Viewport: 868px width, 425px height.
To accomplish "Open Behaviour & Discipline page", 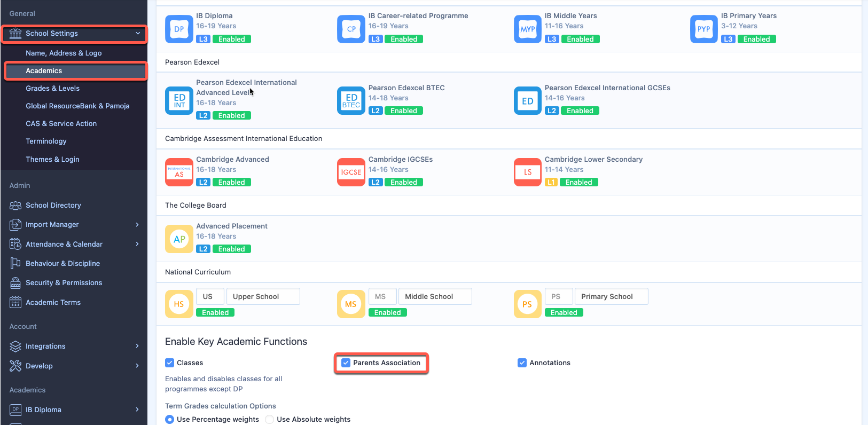I will click(x=62, y=264).
